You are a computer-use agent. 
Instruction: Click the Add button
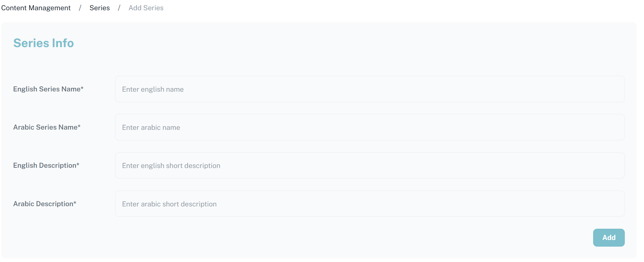point(608,237)
